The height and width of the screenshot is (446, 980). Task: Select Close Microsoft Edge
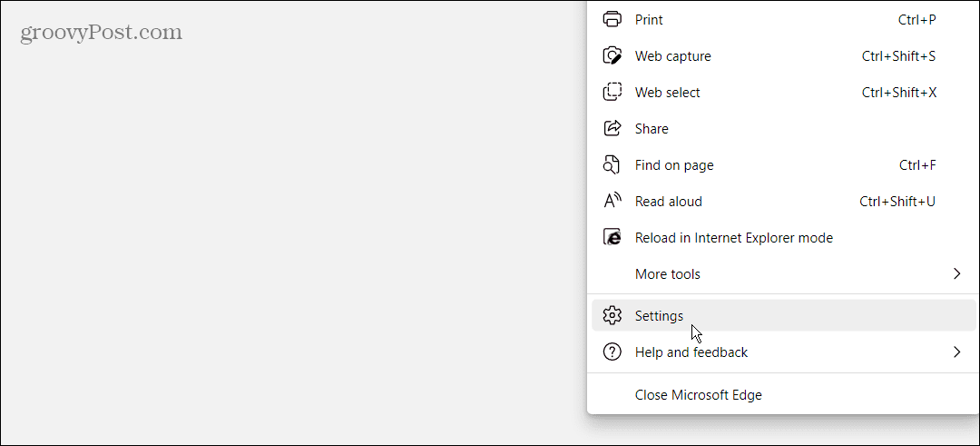[783, 395]
